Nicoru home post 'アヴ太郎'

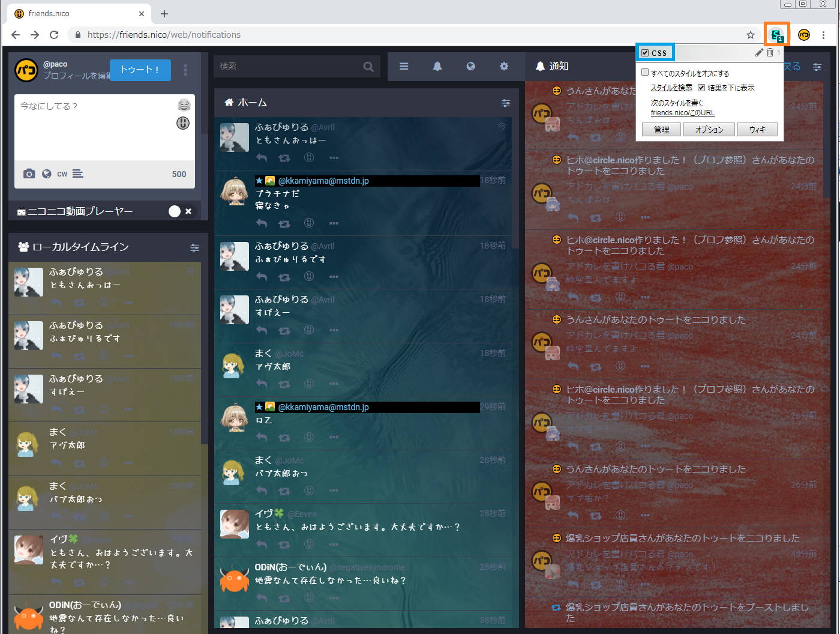tap(309, 383)
